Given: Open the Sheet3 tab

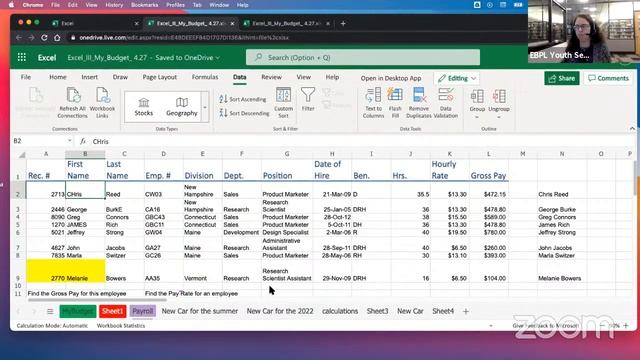Looking at the screenshot, I should [378, 311].
